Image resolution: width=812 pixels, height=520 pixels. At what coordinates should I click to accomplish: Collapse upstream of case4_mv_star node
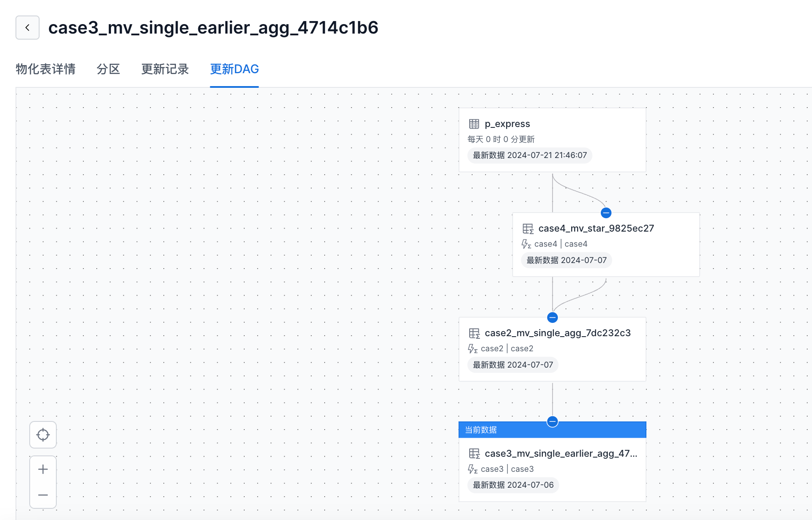tap(606, 213)
